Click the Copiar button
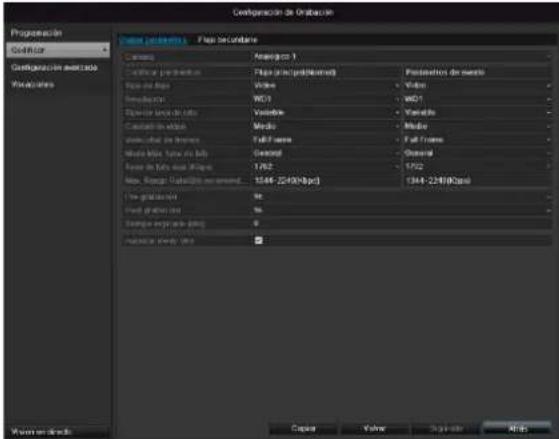 (x=303, y=428)
